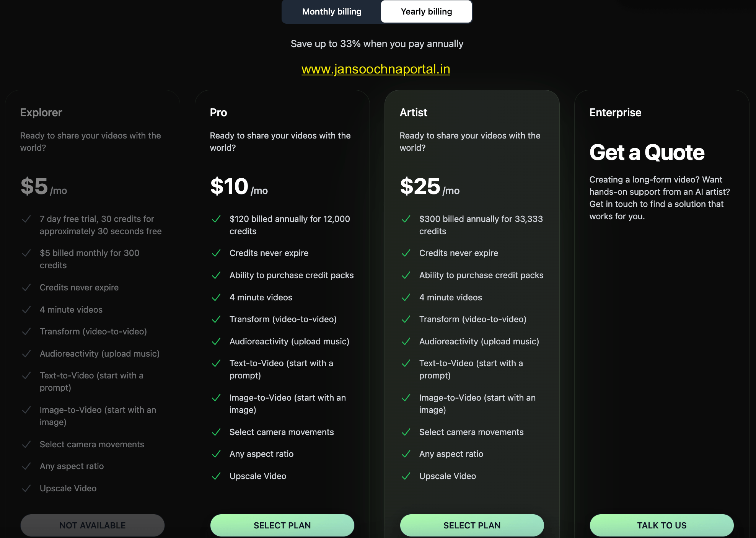This screenshot has height=538, width=756.
Task: Select the Yearly billing option
Action: point(426,11)
